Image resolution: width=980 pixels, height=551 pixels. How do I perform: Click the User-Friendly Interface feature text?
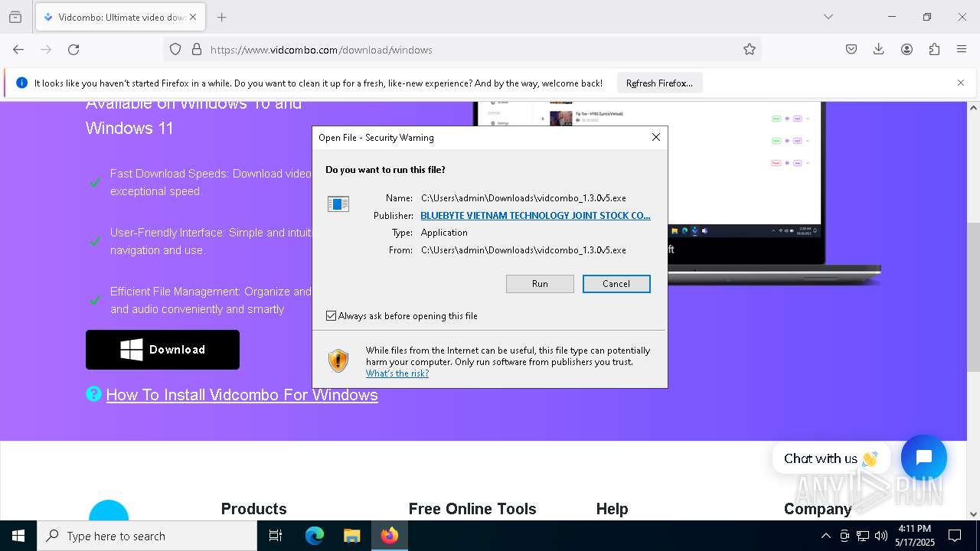211,241
